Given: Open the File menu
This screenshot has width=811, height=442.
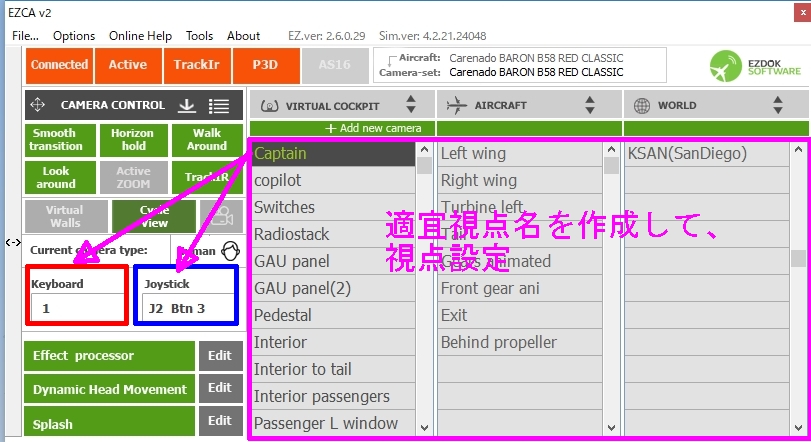Looking at the screenshot, I should (x=25, y=36).
